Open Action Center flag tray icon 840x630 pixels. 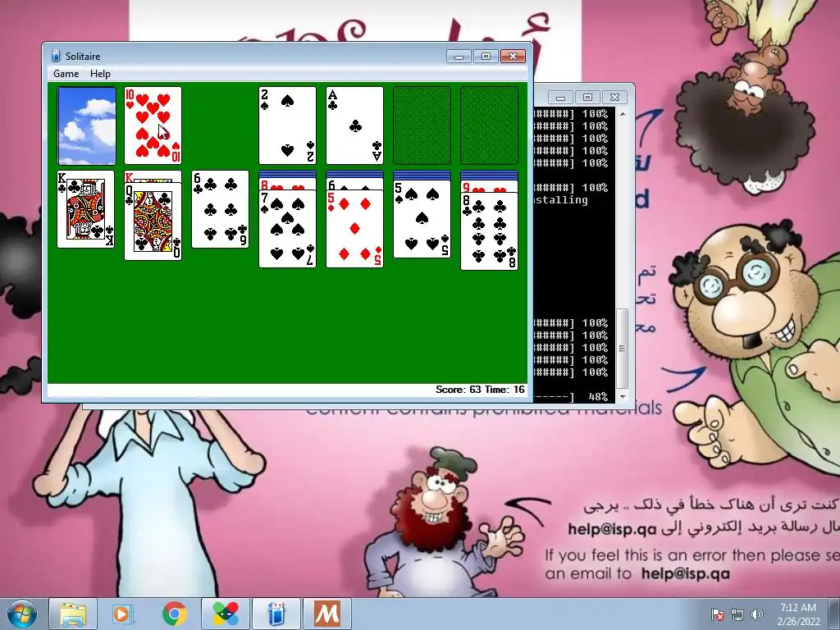click(718, 614)
